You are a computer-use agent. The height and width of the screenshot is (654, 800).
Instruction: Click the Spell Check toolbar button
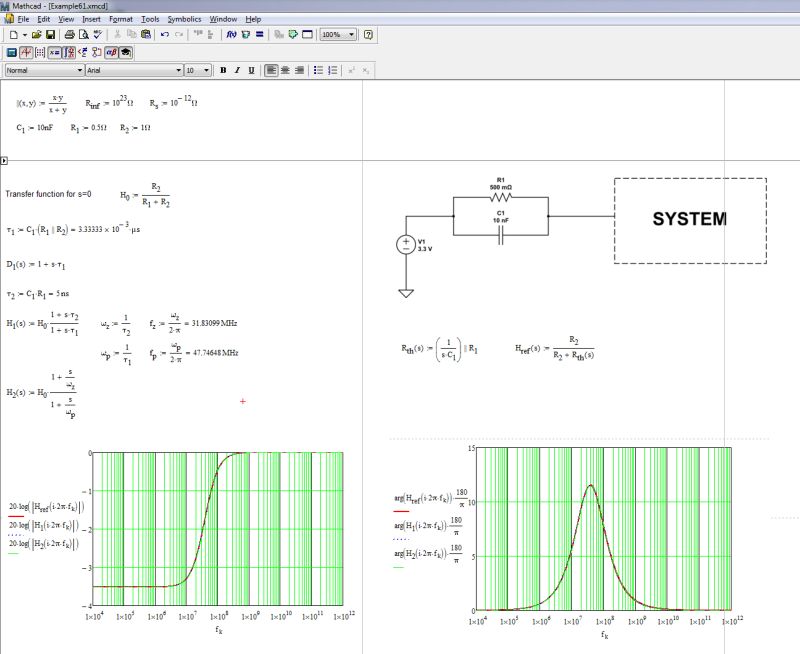(98, 37)
